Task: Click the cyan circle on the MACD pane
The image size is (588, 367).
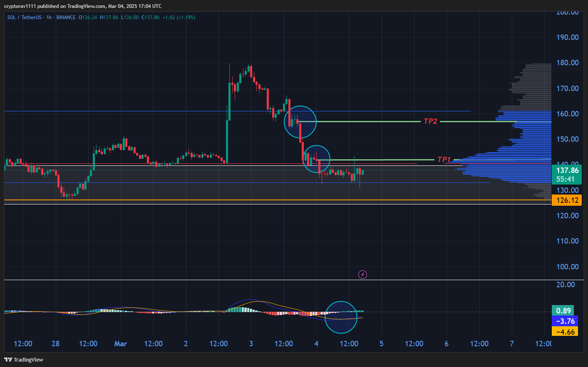Action: click(x=341, y=317)
